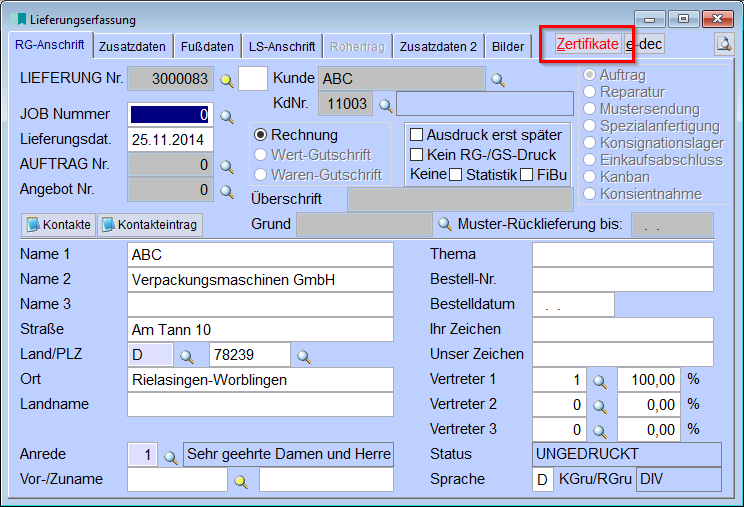Open lookup for Vertreter 1
744x507 pixels.
coord(600,381)
